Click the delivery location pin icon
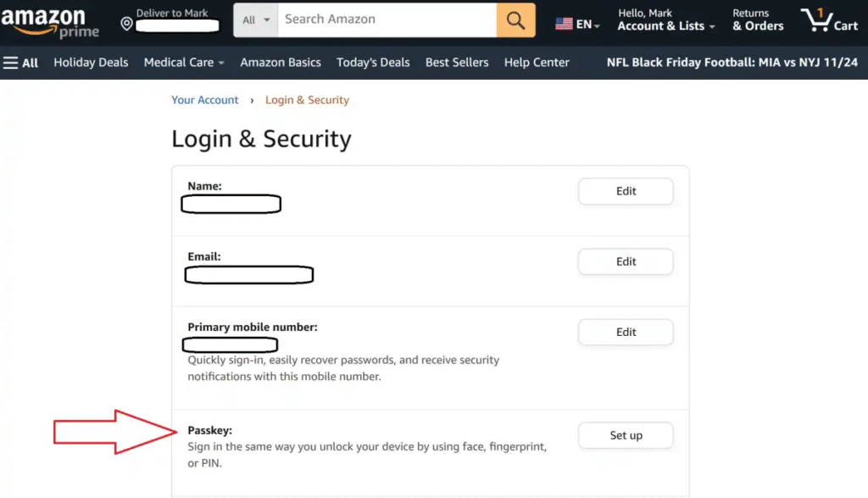Screen dimensions: 868x498 (126, 24)
